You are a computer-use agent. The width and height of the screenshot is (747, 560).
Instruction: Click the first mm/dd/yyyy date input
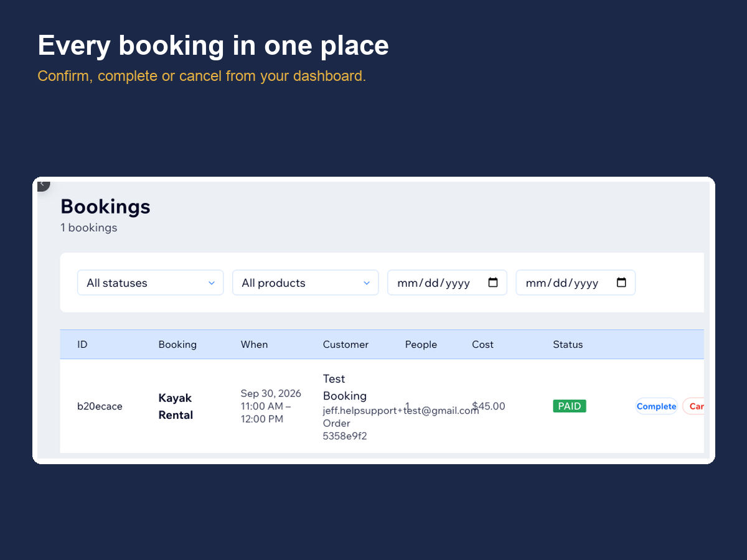448,282
